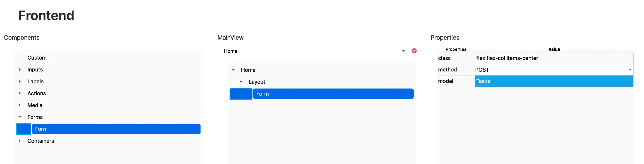Expand the Labels component group
The height and width of the screenshot is (164, 644).
click(x=20, y=81)
